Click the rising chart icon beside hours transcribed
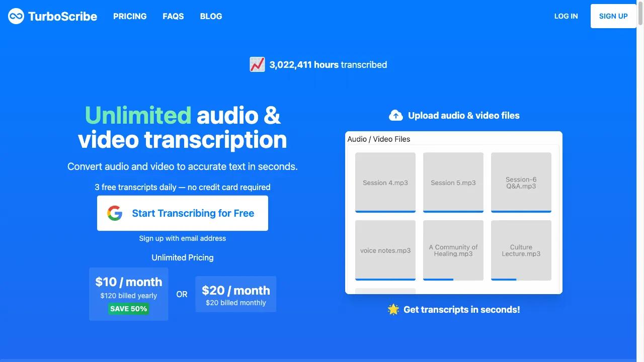 tap(257, 64)
